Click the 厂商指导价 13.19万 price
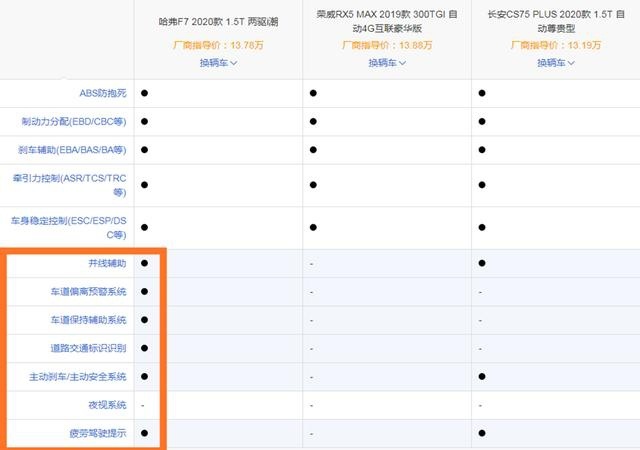Viewport: 640px width, 450px height. (x=556, y=45)
